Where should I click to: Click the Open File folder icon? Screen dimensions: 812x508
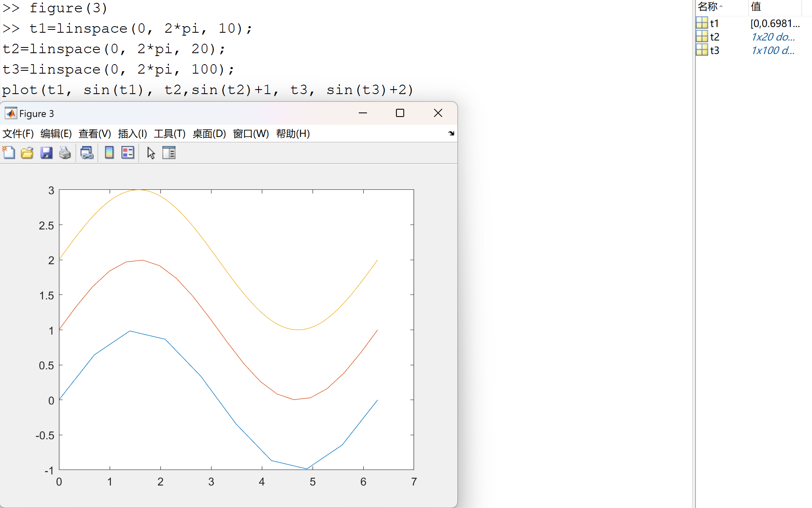(x=27, y=153)
